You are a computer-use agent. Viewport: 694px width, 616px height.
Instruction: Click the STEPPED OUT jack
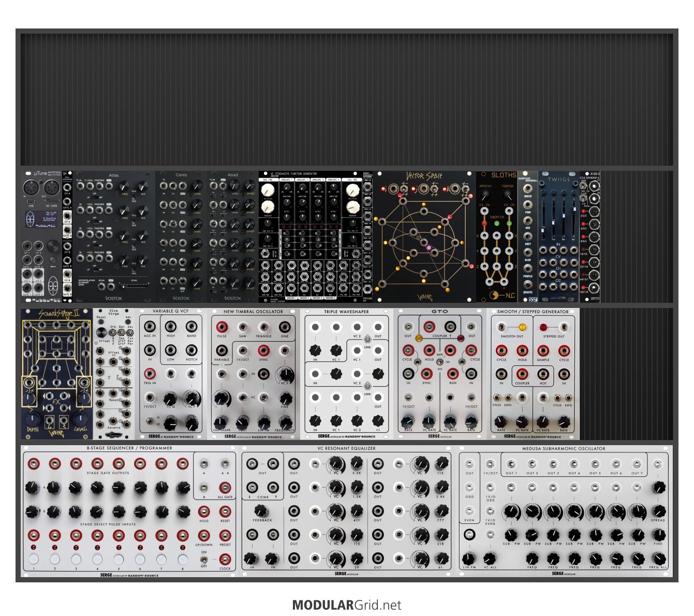564,327
